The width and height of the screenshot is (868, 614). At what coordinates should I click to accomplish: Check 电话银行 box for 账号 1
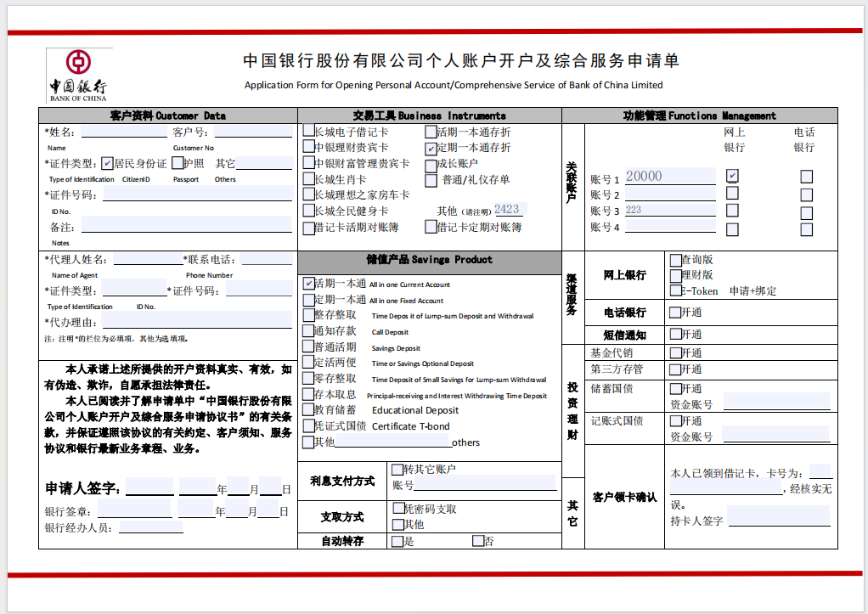click(x=807, y=177)
